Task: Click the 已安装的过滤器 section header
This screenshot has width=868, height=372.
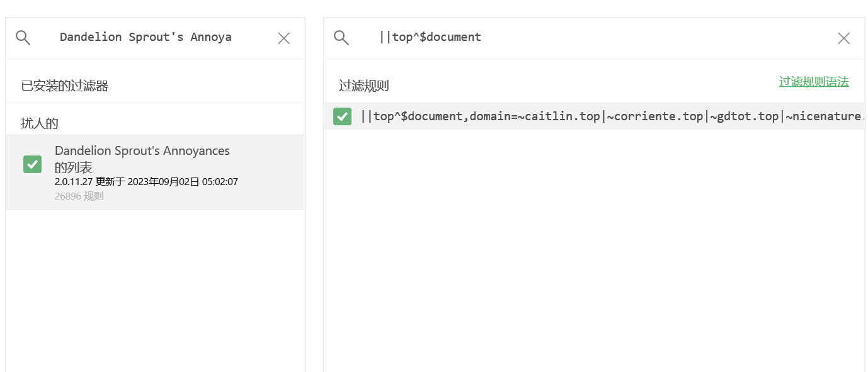Action: 64,86
